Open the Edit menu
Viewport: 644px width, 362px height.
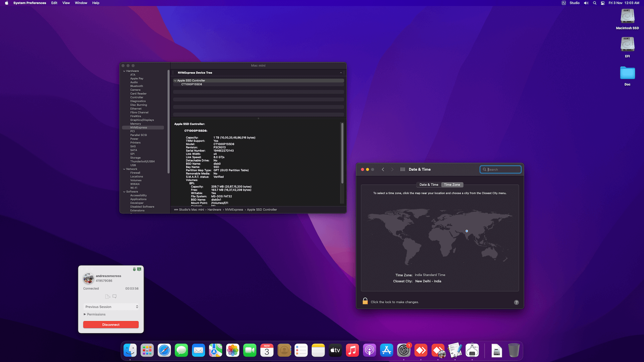click(x=54, y=3)
